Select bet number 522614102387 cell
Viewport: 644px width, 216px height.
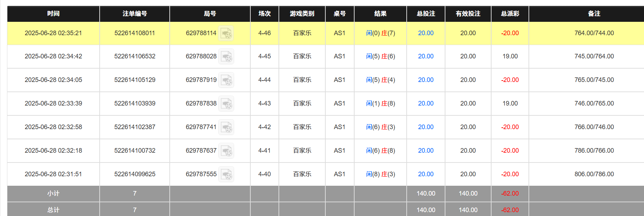pyautogui.click(x=135, y=127)
